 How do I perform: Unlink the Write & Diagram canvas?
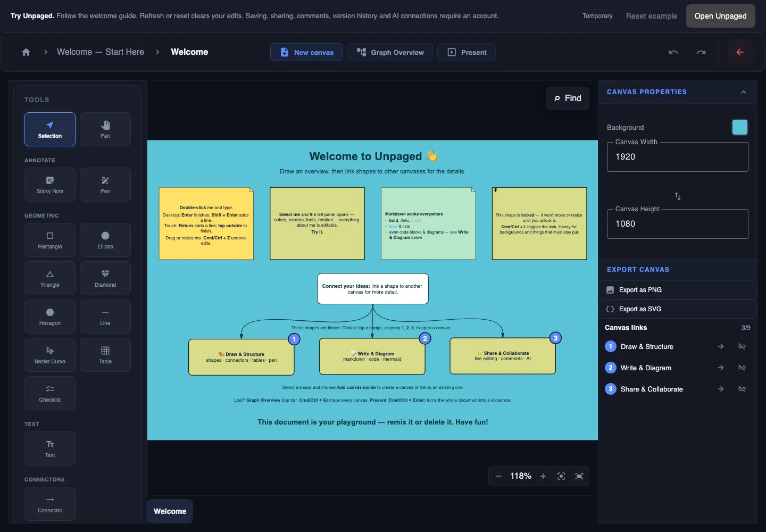(742, 368)
